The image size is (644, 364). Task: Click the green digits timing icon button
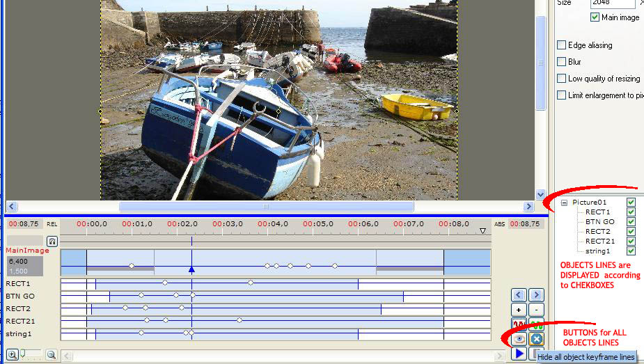click(536, 324)
